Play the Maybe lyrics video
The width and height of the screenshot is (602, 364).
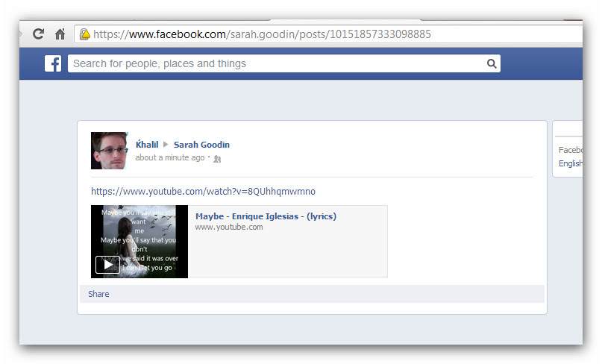pyautogui.click(x=108, y=265)
